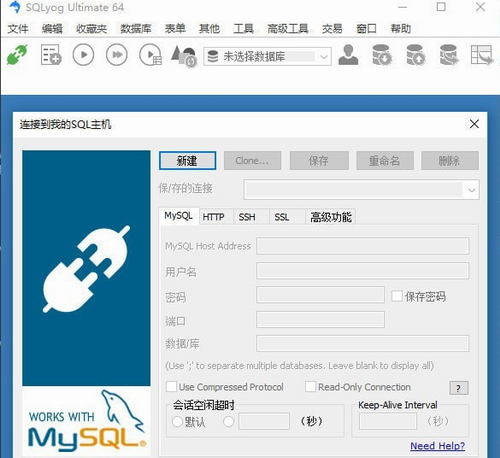
Task: Click the green new connection plug icon
Action: click(x=17, y=55)
